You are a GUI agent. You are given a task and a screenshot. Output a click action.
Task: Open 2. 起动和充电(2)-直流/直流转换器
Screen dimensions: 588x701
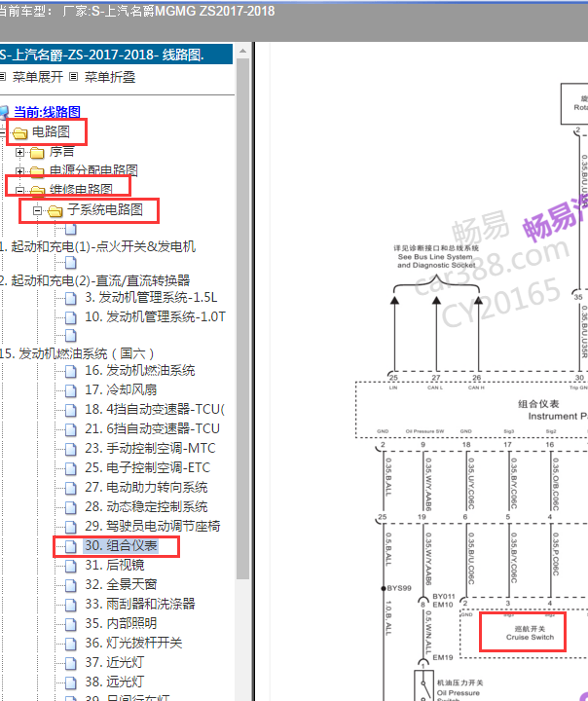click(x=94, y=280)
